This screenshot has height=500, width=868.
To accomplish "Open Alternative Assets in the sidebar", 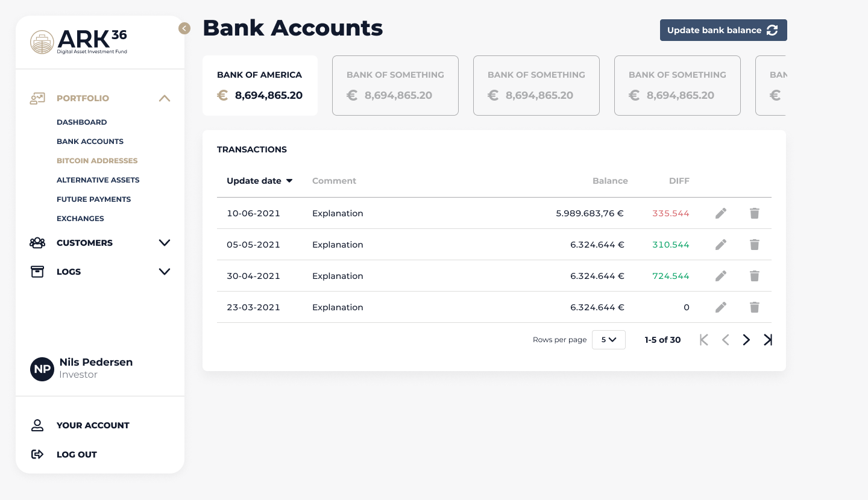I will [x=98, y=180].
